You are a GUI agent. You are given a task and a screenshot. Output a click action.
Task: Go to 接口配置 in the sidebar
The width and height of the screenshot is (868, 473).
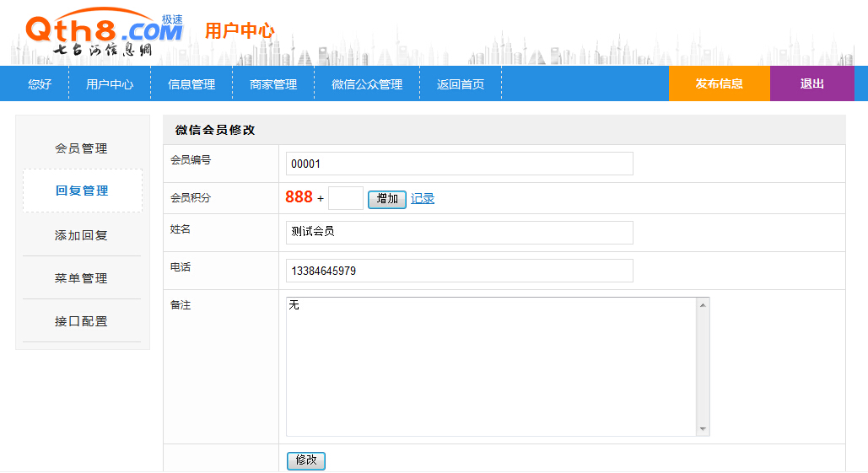coord(82,321)
